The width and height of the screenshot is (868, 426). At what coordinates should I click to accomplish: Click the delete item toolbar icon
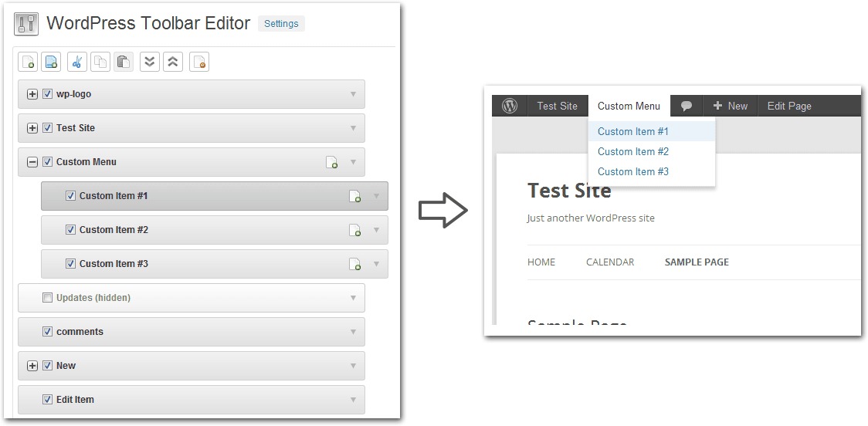click(x=199, y=62)
